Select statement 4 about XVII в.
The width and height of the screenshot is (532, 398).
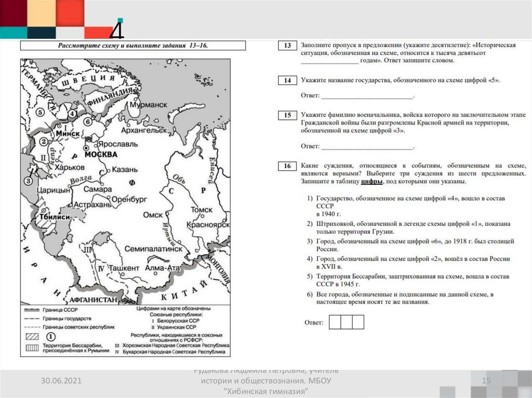pyautogui.click(x=408, y=263)
